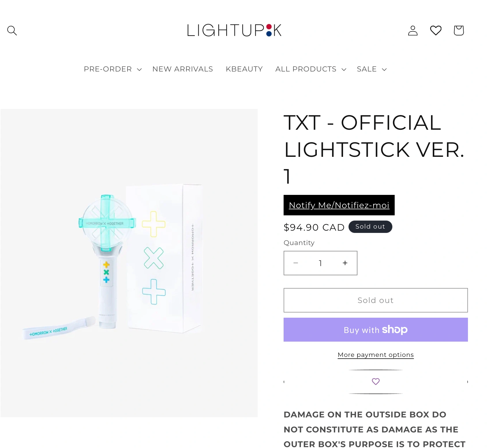Expand the SALE dropdown menu
Screen dimensions: 487x448
(x=372, y=69)
